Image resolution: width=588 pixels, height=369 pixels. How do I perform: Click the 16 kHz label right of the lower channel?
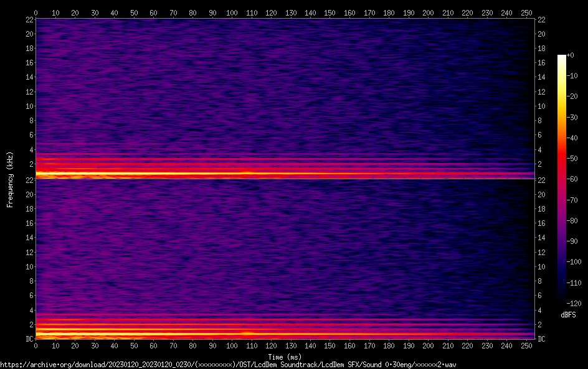[542, 223]
